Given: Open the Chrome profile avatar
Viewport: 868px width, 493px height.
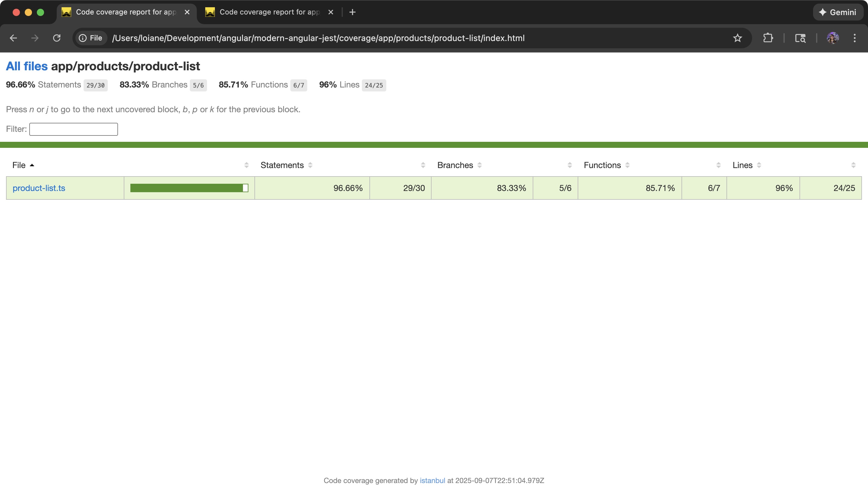Looking at the screenshot, I should pyautogui.click(x=832, y=38).
